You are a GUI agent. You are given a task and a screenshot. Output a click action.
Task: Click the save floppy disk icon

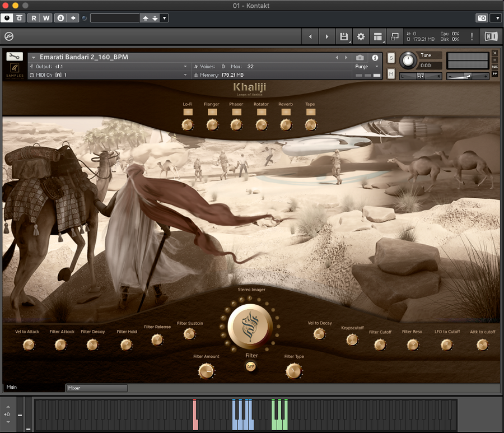pos(344,36)
